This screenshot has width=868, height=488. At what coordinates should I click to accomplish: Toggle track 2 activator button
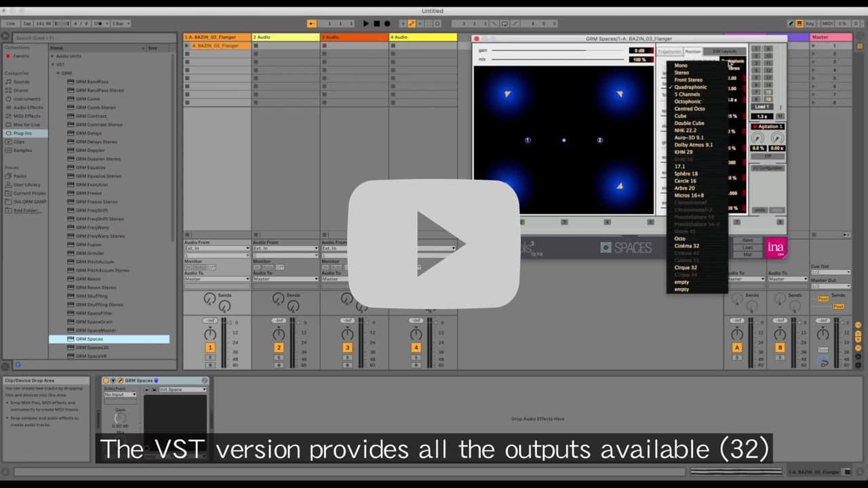click(279, 348)
